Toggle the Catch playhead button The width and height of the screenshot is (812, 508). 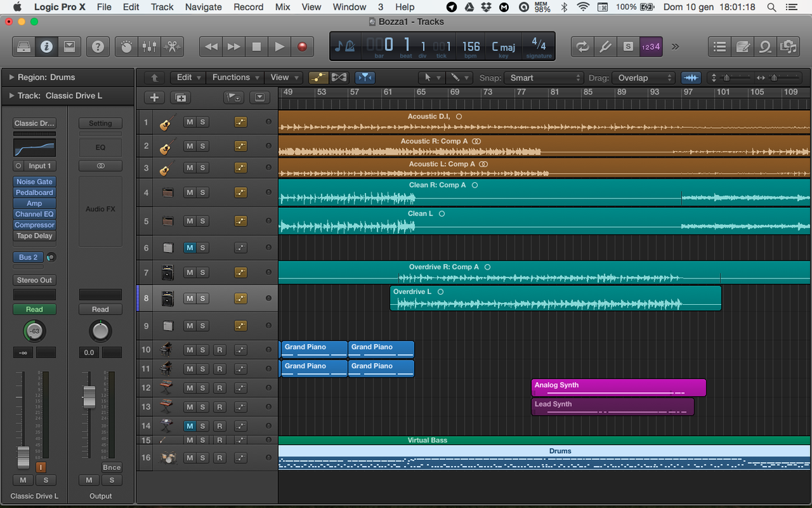[365, 77]
